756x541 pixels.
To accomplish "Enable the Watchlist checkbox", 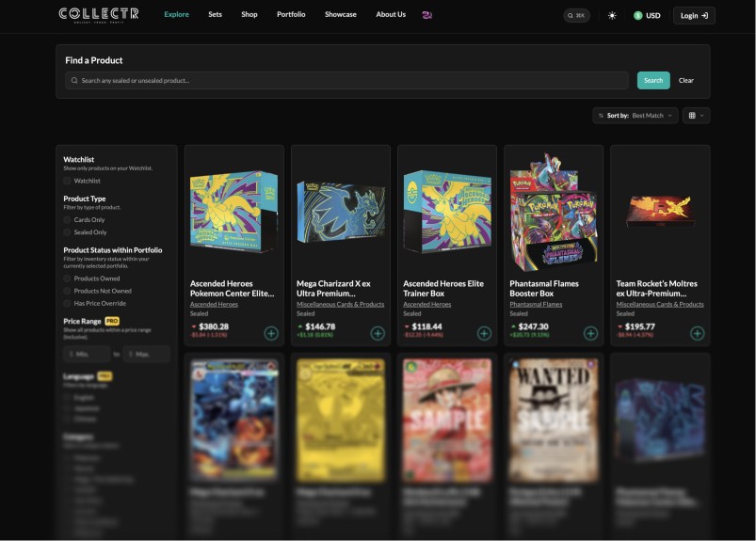I will point(67,181).
